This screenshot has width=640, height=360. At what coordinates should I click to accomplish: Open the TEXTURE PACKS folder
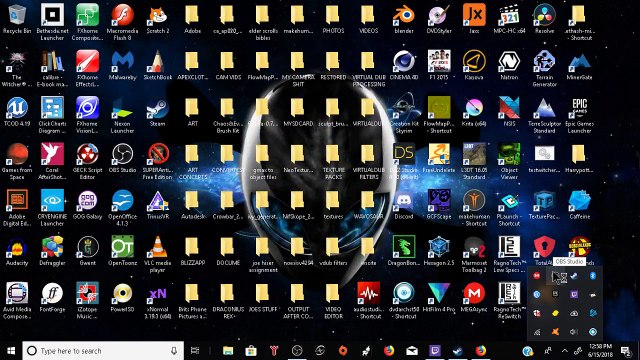[x=333, y=161]
